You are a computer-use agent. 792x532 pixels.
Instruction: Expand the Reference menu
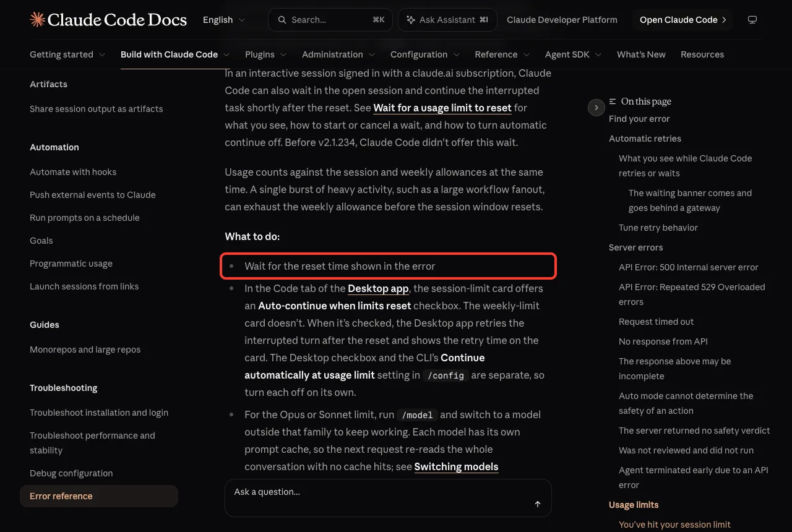(x=502, y=54)
